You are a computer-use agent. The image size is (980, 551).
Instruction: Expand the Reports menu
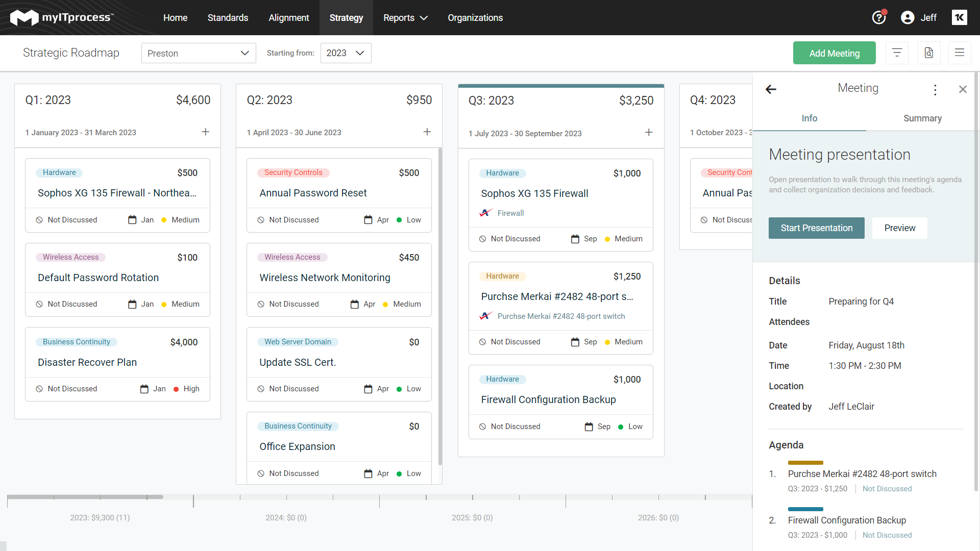click(405, 18)
